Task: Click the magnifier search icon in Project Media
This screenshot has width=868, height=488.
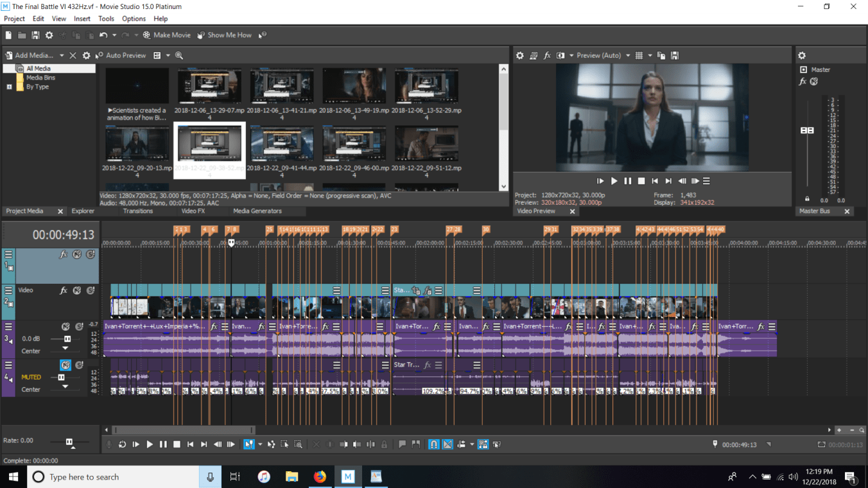Action: click(179, 56)
